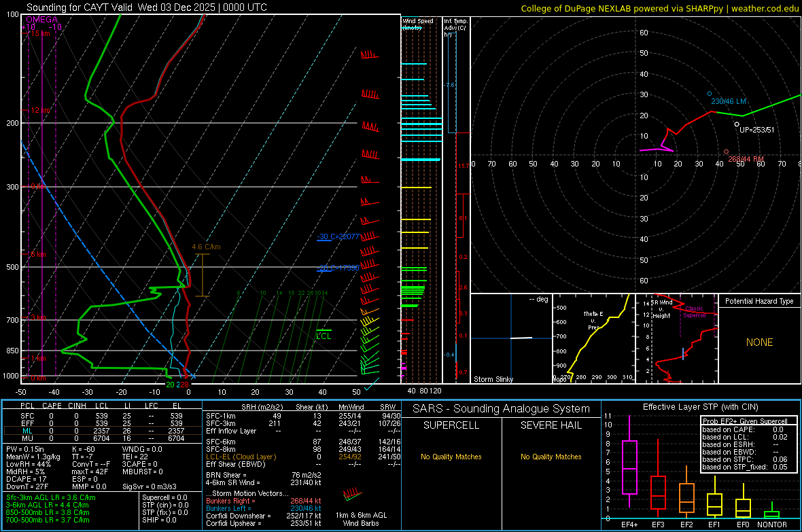802x532 pixels.
Task: Click the SRH (m2/s2) column header
Action: tap(262, 407)
